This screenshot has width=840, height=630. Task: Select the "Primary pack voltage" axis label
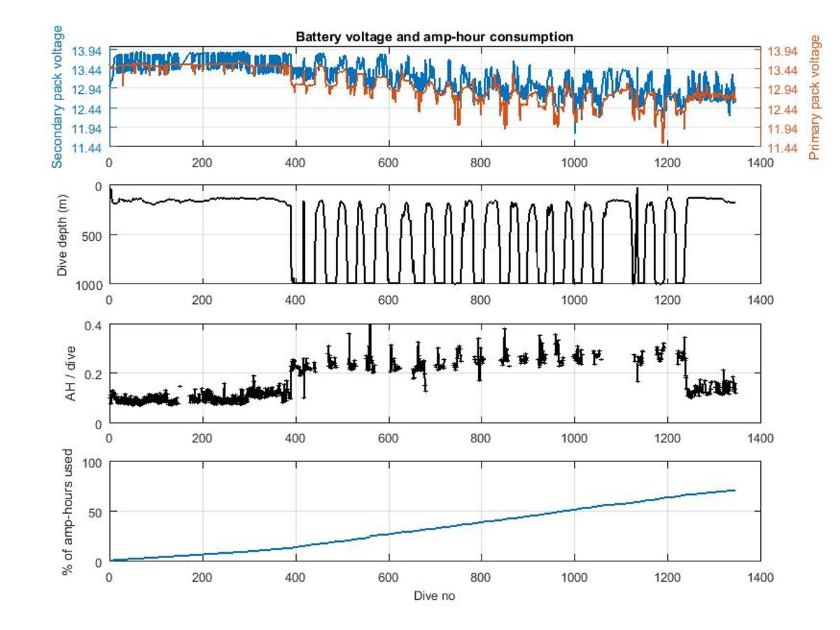tap(814, 97)
